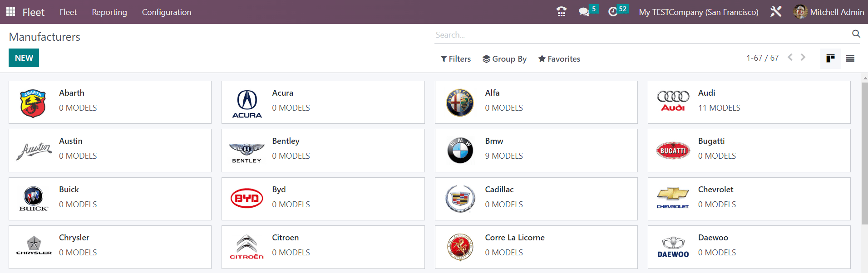
Task: Open the apps grid menu icon
Action: click(x=10, y=12)
